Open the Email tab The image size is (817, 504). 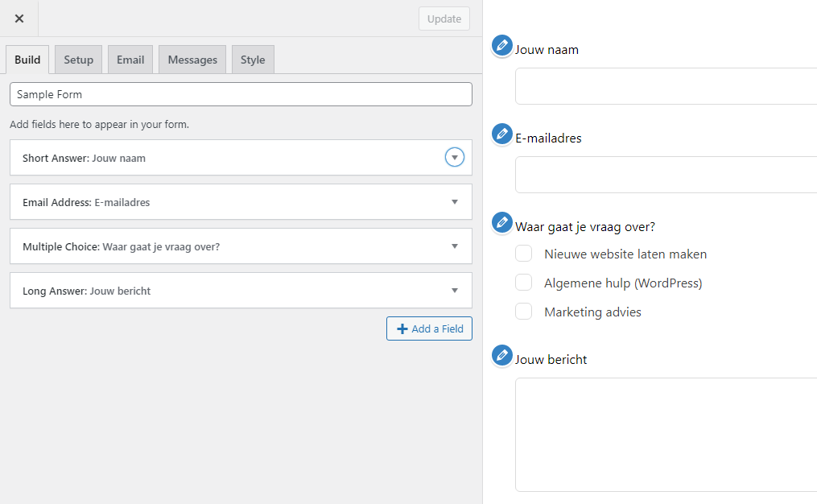click(130, 60)
